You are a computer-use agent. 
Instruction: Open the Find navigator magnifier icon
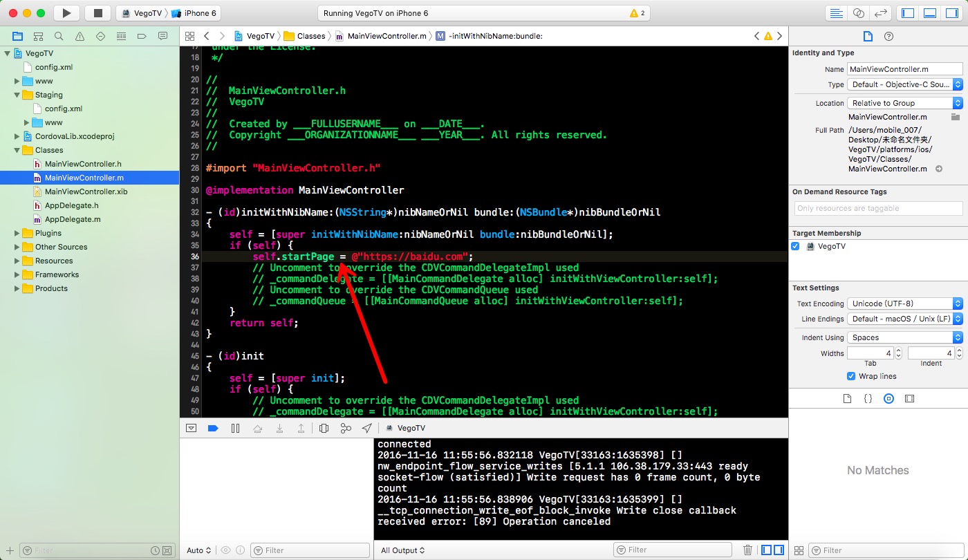59,36
